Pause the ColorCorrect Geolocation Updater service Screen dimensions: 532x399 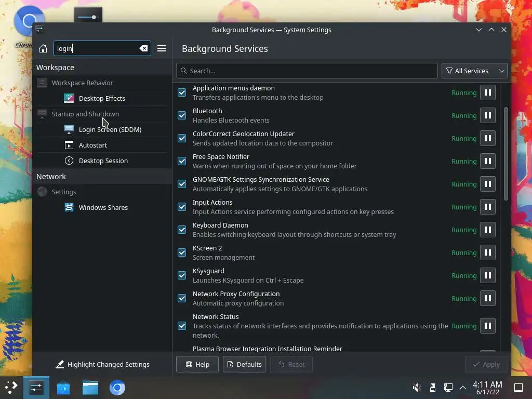487,138
